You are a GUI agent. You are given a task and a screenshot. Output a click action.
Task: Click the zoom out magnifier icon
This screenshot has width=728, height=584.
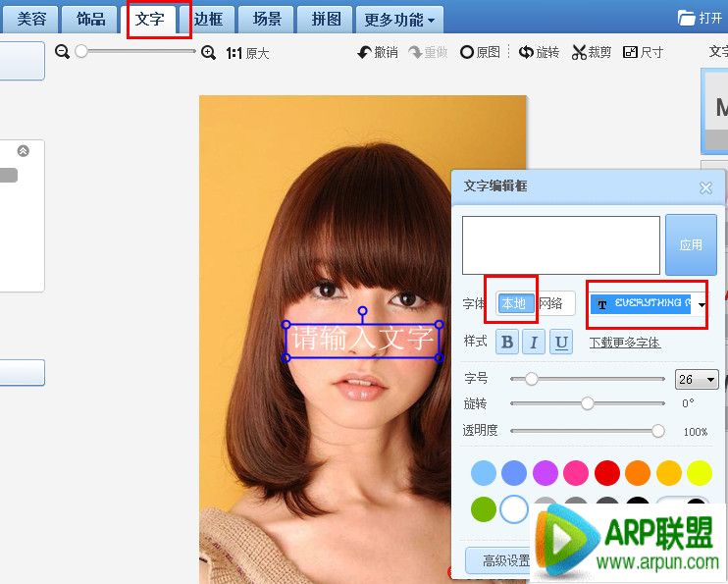(x=63, y=52)
